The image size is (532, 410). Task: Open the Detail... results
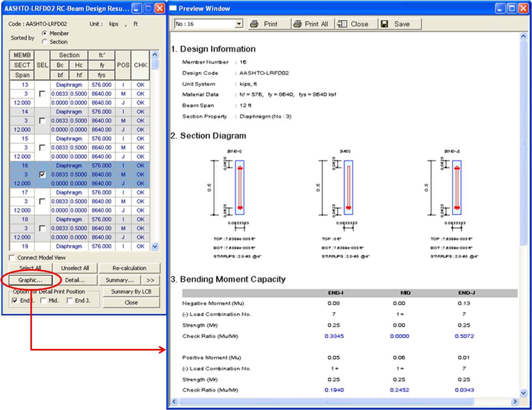pyautogui.click(x=75, y=280)
